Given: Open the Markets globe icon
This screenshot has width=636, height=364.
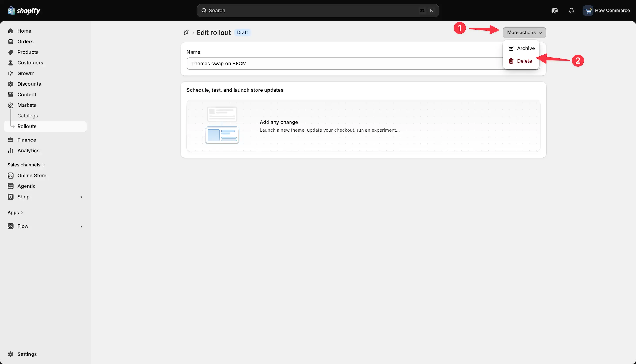Looking at the screenshot, I should [x=11, y=105].
